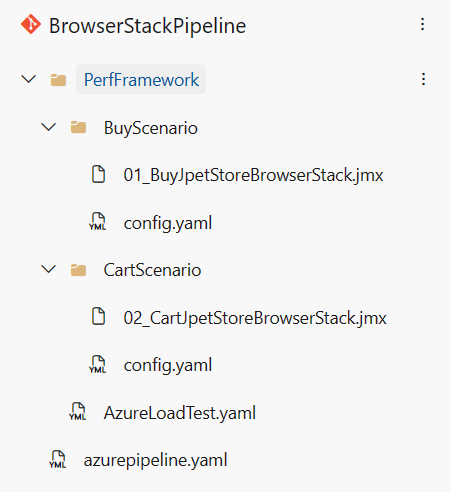Open the BrowserStackPipeline more options menu
450x492 pixels.
coord(423,24)
